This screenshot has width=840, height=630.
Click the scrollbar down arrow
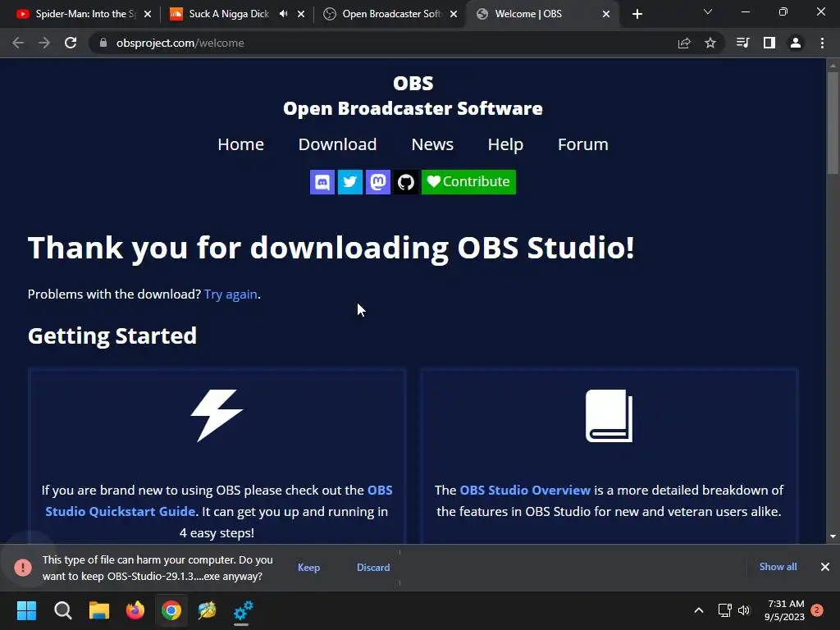coord(833,536)
